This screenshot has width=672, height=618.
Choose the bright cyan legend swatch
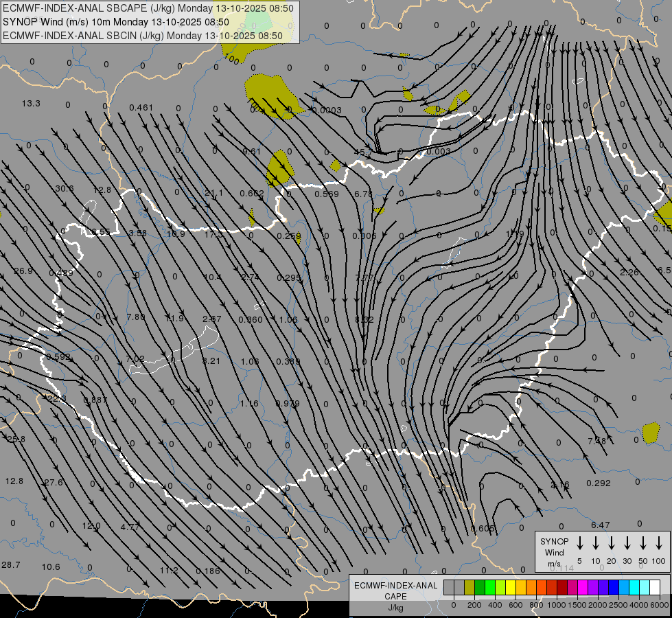tap(634, 587)
